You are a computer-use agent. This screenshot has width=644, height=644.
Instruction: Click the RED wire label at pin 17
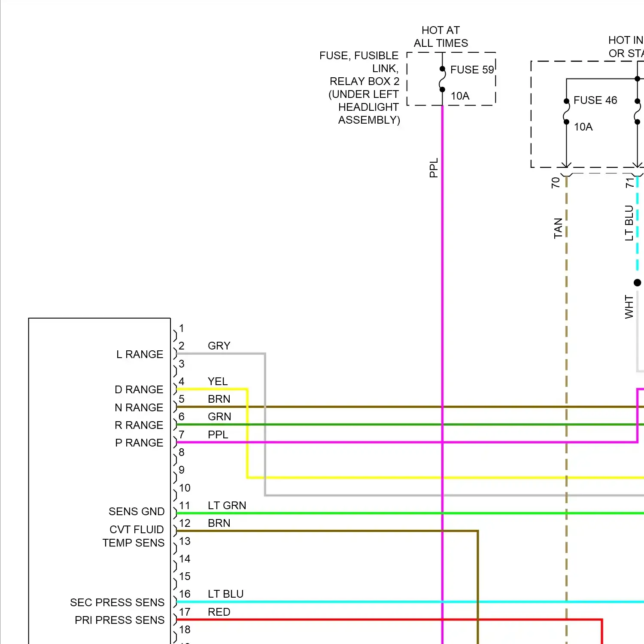(x=219, y=612)
